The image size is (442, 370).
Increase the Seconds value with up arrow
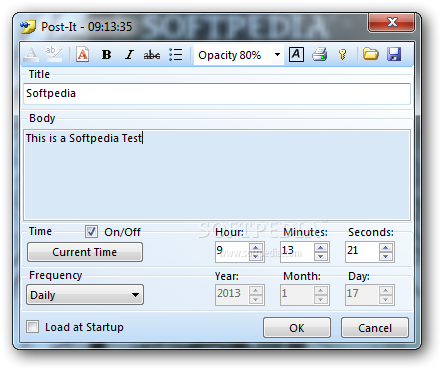pos(386,248)
